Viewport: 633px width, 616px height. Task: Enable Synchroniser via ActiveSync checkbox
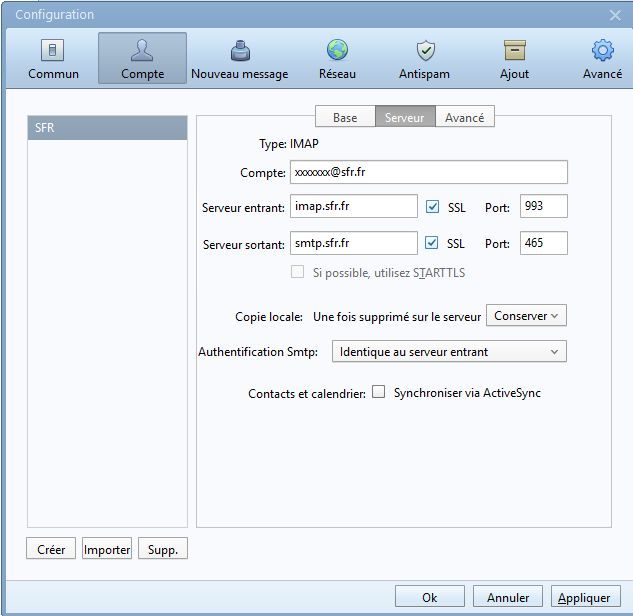[x=379, y=393]
